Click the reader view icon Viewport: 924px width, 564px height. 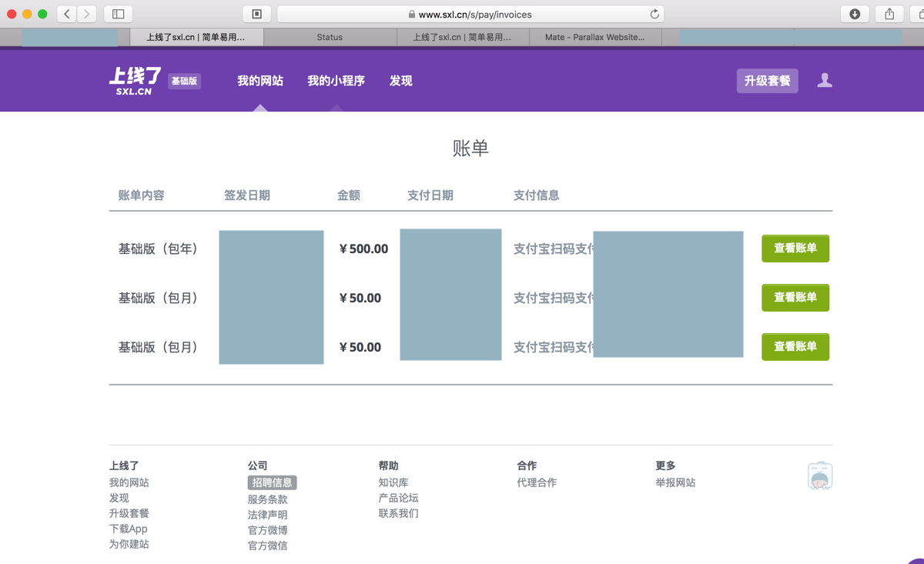[x=257, y=14]
